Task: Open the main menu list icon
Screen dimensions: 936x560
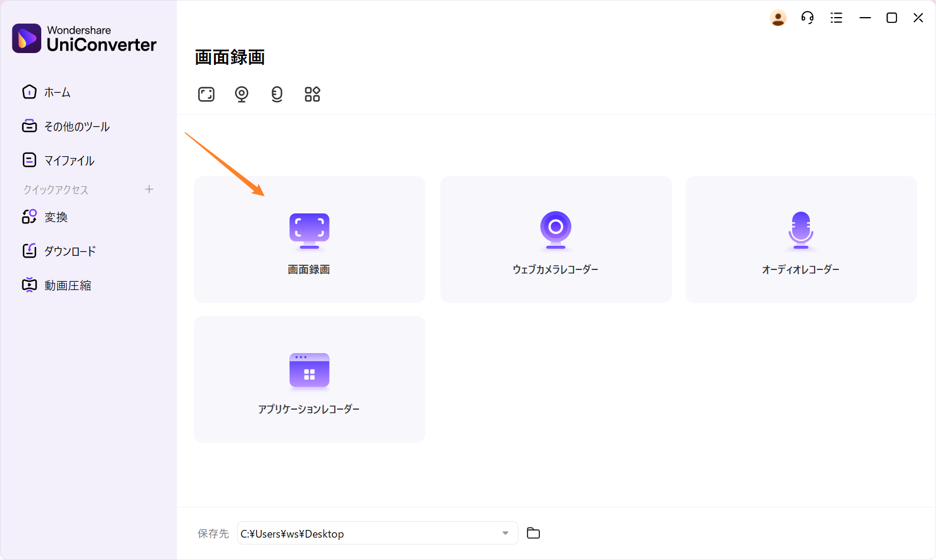Action: pyautogui.click(x=836, y=18)
